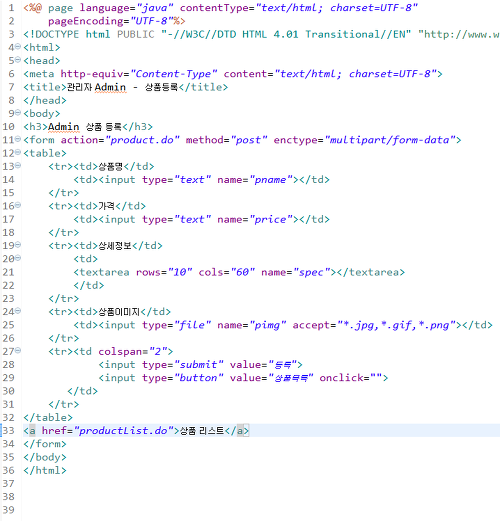This screenshot has height=521, width=500.
Task: Click the closing html tag on line 36
Action: tap(45, 471)
